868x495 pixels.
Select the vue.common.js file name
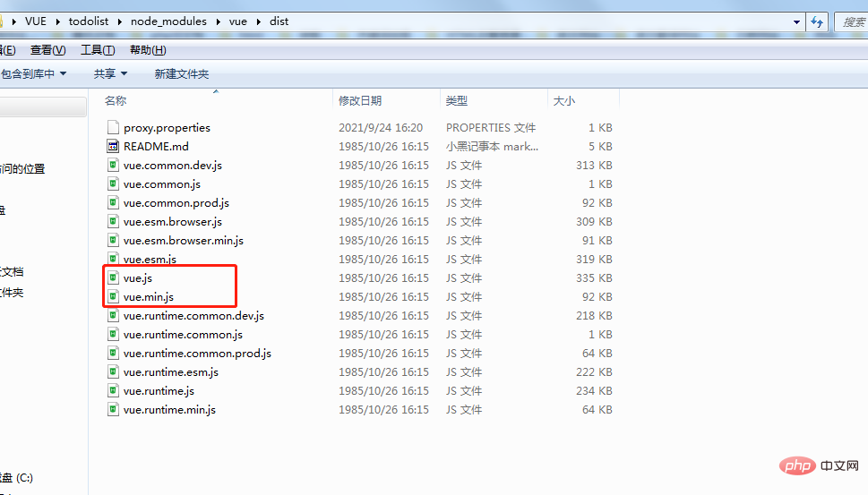(161, 184)
